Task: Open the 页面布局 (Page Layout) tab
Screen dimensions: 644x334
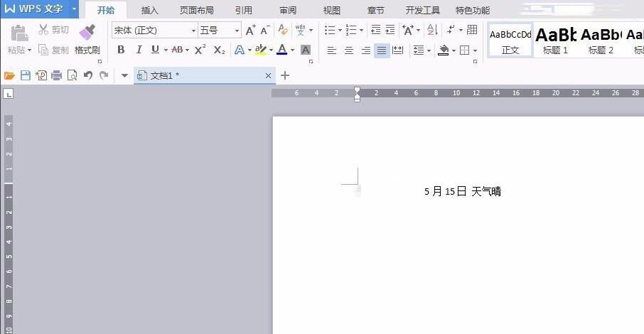Action: point(196,10)
